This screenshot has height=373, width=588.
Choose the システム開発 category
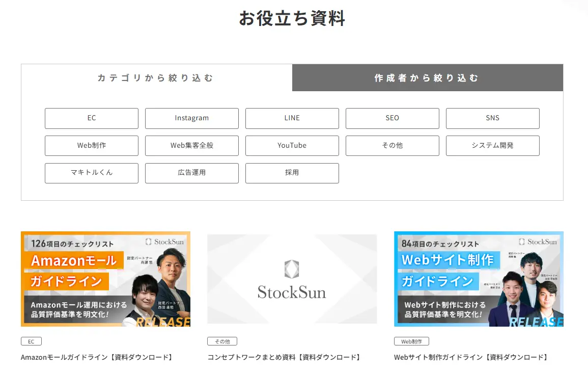[492, 145]
